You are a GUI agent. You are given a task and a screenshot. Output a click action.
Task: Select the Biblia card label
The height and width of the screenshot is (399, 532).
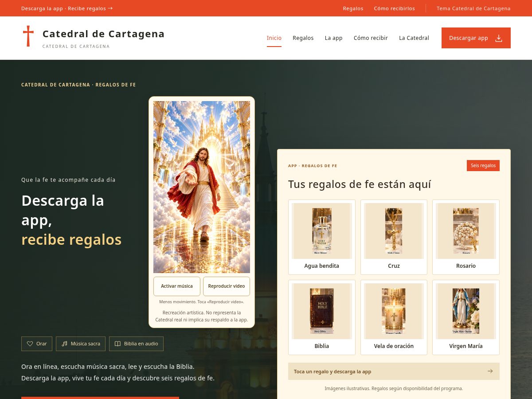click(x=322, y=346)
